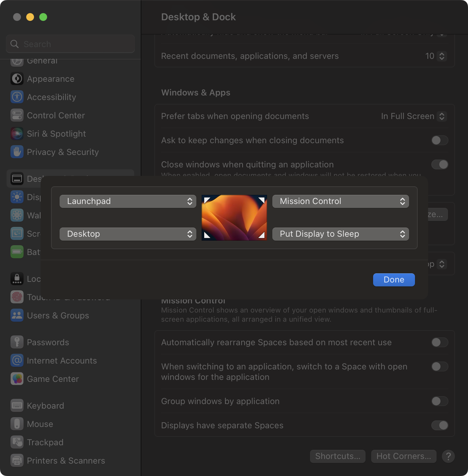Open the bottom-left Desktop corner dropdown
This screenshot has height=476, width=468.
(128, 234)
